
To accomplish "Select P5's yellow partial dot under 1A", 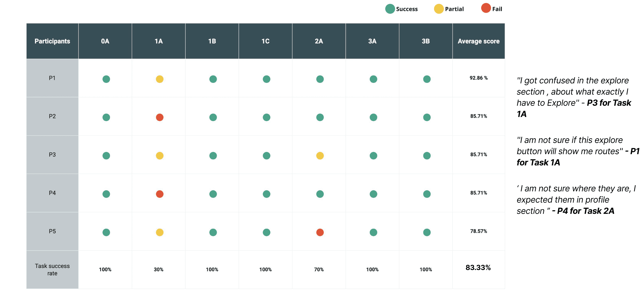I will coord(159,232).
